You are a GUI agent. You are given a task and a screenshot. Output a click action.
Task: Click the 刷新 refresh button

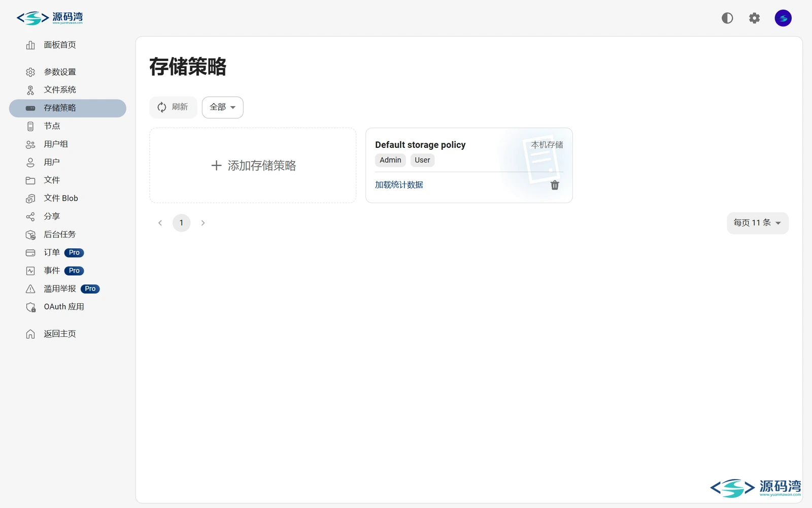coord(173,107)
